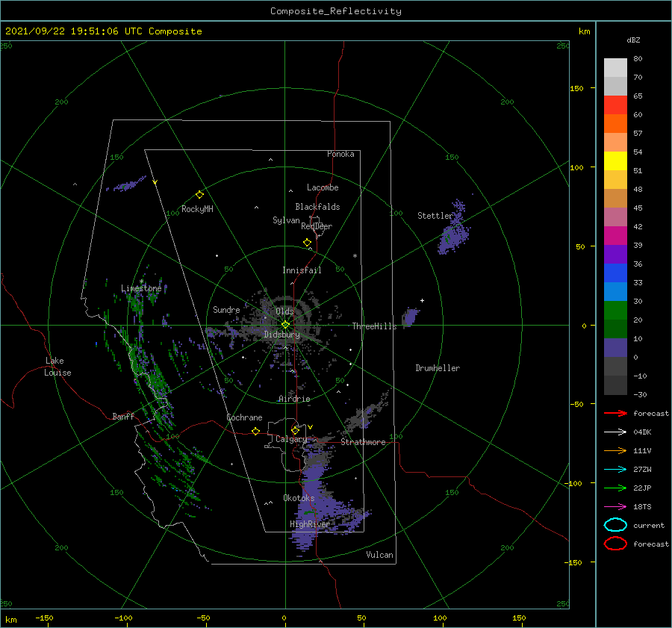The width and height of the screenshot is (672, 628).
Task: Click the Drumheller city label
Action: click(437, 368)
